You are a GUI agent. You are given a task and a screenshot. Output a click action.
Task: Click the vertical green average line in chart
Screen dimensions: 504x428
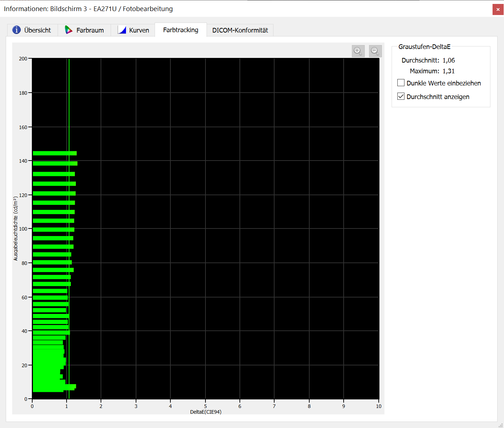69,107
